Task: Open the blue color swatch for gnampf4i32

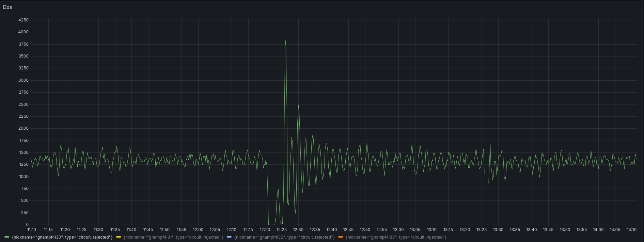Action: pos(229,237)
